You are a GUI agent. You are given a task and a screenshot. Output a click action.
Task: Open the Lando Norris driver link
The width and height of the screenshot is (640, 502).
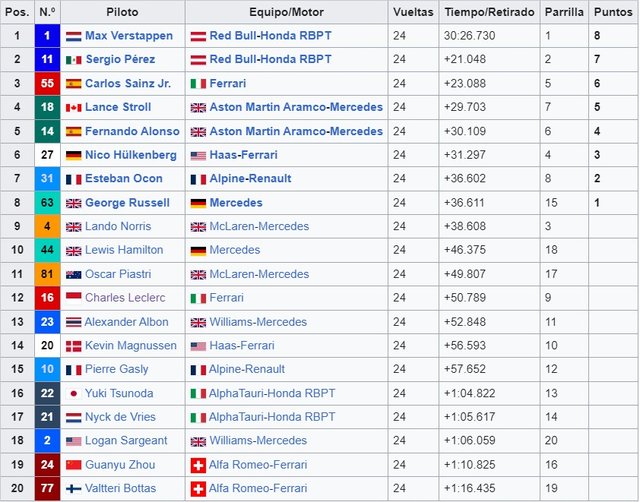coord(118,227)
